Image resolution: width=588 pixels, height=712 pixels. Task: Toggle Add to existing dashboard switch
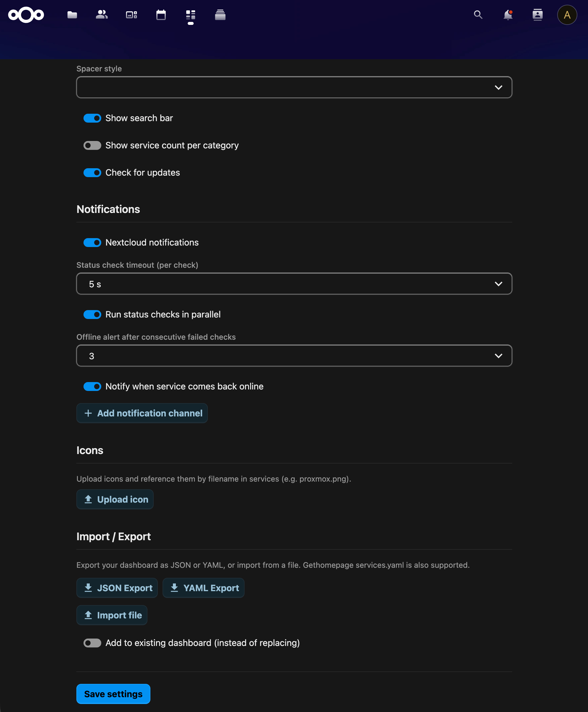(x=92, y=643)
